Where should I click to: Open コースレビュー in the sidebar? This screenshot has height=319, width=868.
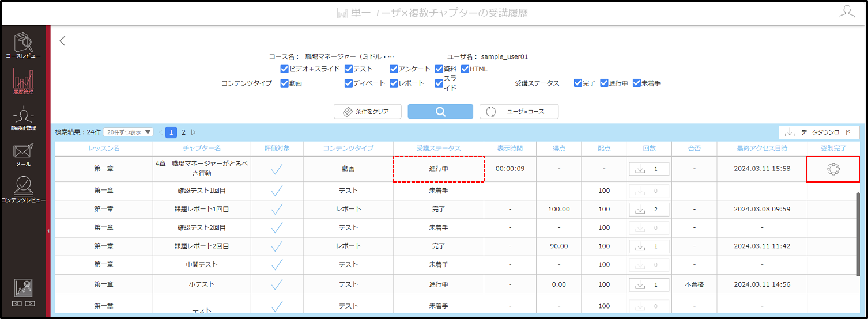point(24,45)
